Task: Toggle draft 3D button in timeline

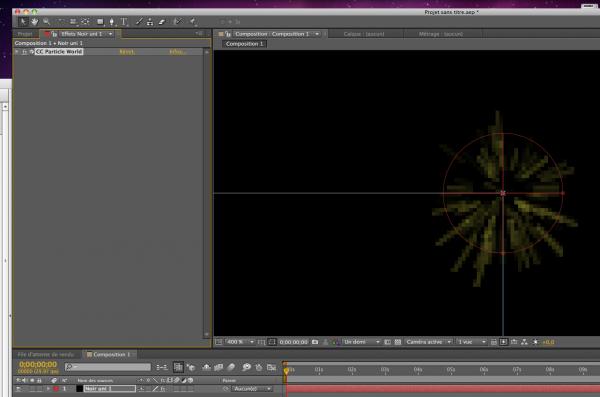Action: (191, 368)
